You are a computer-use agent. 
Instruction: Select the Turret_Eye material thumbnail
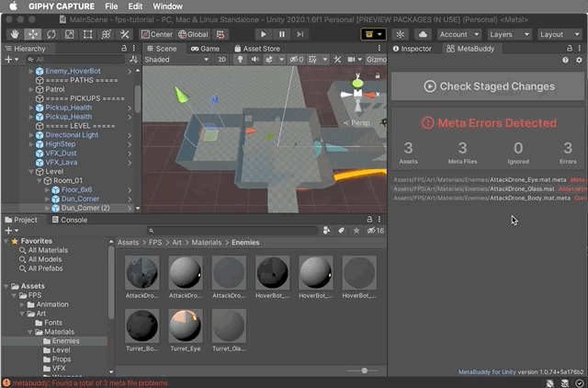coord(186,325)
